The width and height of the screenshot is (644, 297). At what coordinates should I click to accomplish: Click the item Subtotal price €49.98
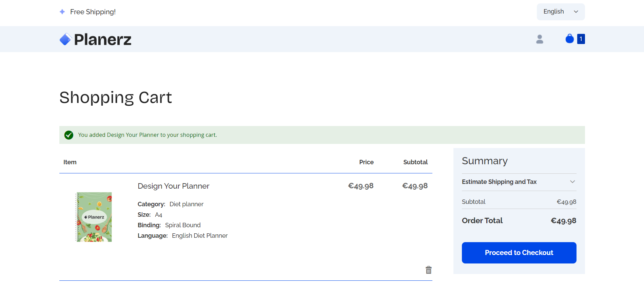(415, 186)
